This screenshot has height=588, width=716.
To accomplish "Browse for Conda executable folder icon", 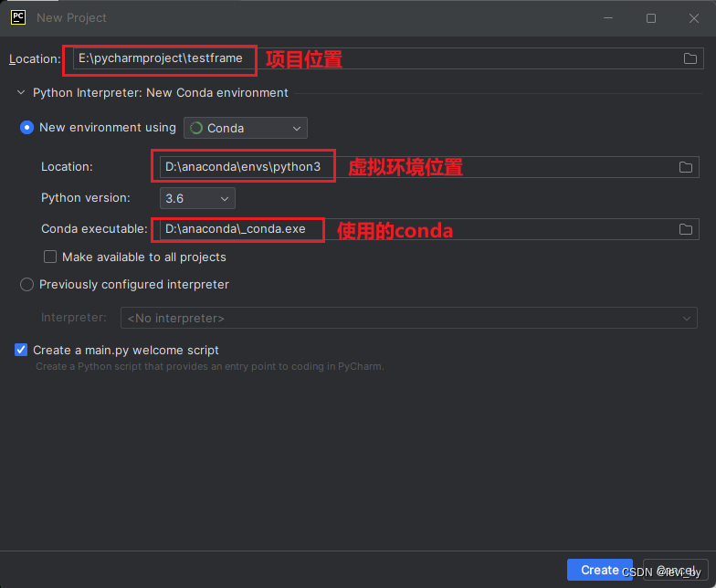I will click(x=685, y=229).
